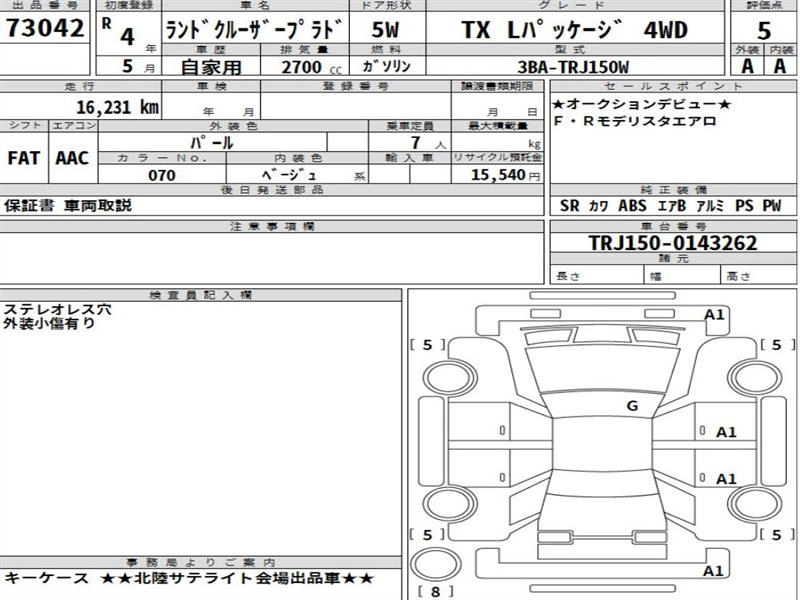800x600 pixels.
Task: Click the [5] rating beside the front-left wheel
Action: pos(428,345)
